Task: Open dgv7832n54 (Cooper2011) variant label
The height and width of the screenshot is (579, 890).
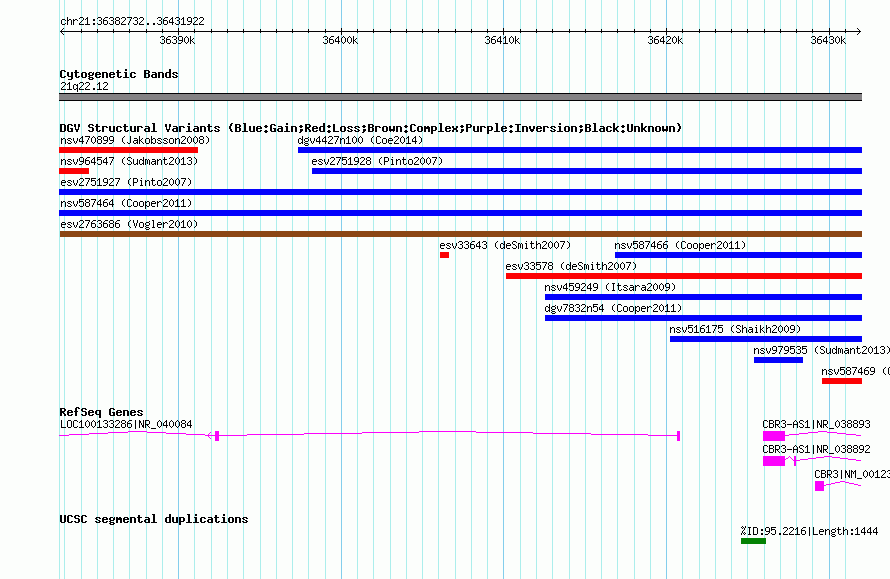Action: click(x=613, y=308)
